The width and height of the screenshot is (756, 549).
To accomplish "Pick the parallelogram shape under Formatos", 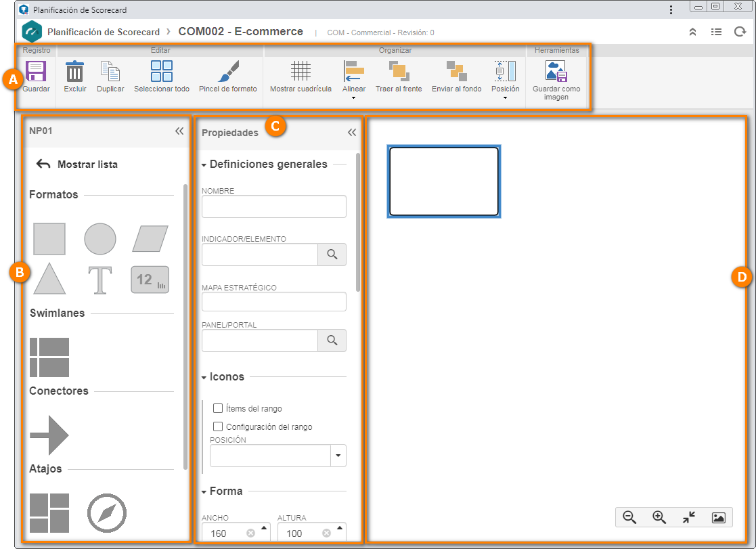I will point(150,239).
